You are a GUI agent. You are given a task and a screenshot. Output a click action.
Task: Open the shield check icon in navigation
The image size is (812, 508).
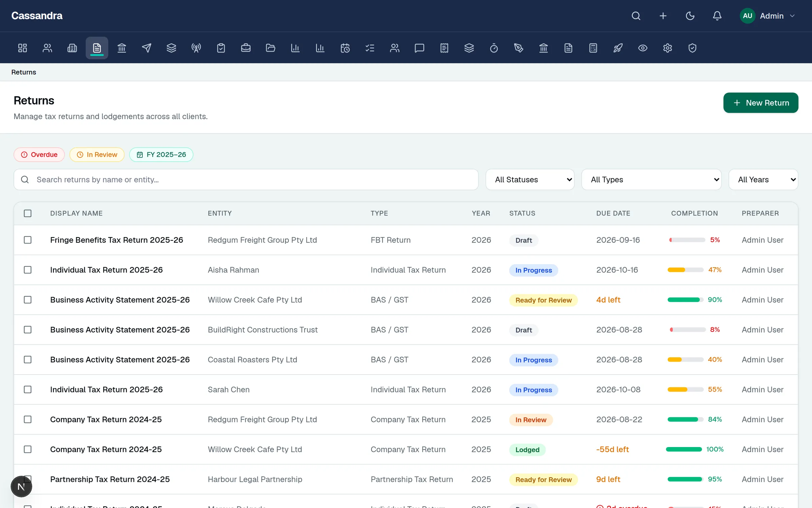(692, 48)
